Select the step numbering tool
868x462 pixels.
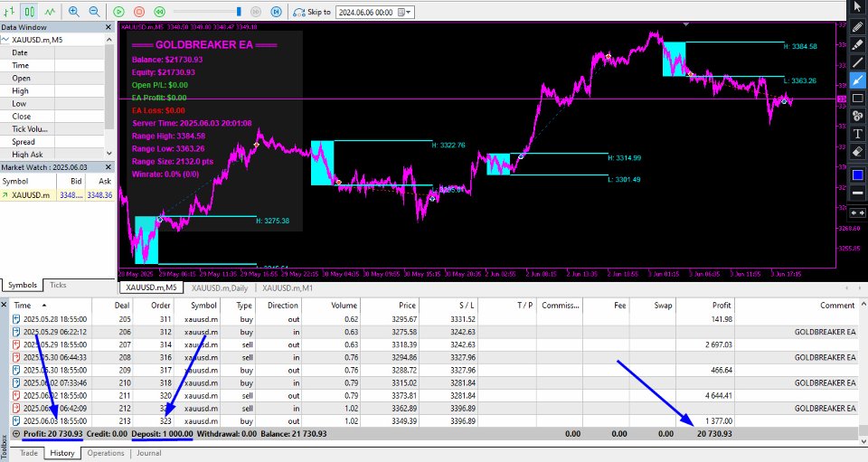[857, 116]
